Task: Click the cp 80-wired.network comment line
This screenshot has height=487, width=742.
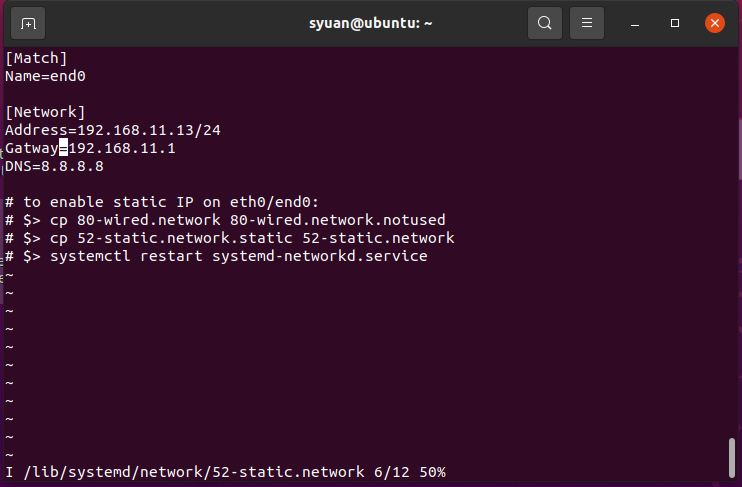Action: 225,220
